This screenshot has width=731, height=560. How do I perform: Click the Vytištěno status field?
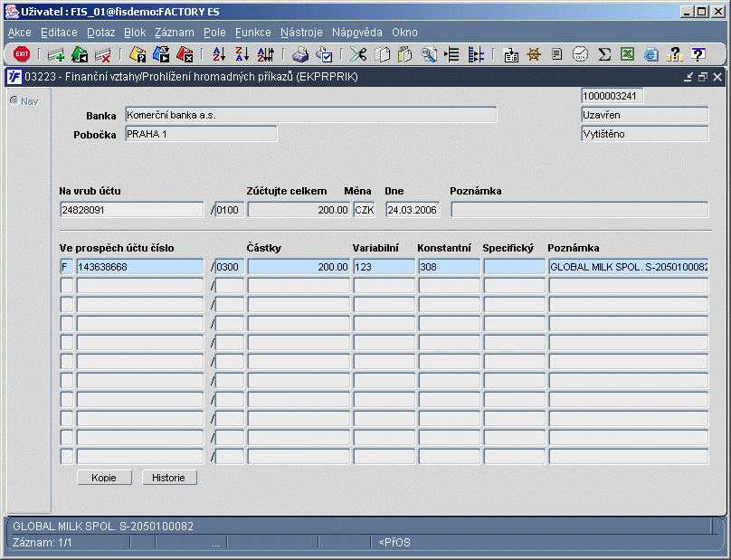coord(645,134)
